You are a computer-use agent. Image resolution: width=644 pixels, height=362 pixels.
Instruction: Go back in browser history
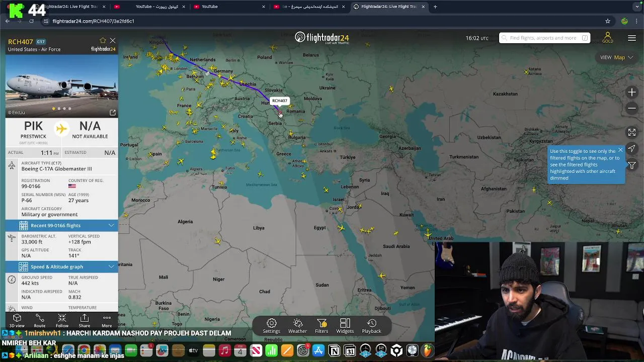[7, 21]
